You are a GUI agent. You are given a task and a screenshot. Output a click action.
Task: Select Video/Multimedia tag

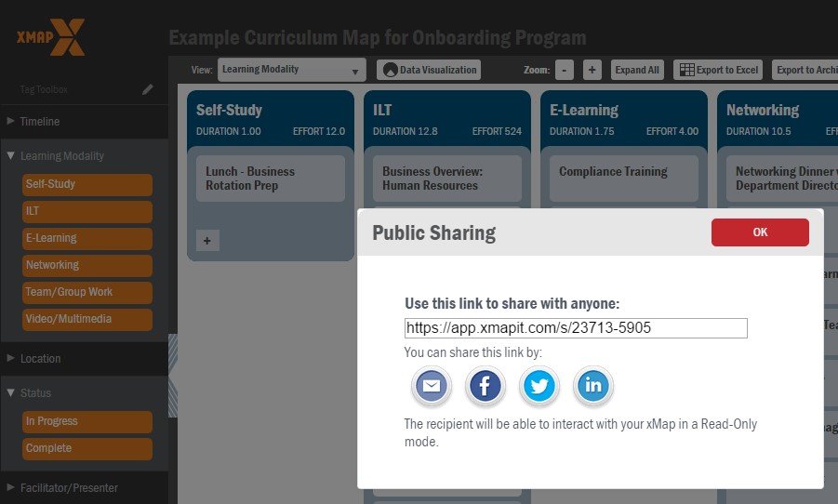click(x=87, y=319)
